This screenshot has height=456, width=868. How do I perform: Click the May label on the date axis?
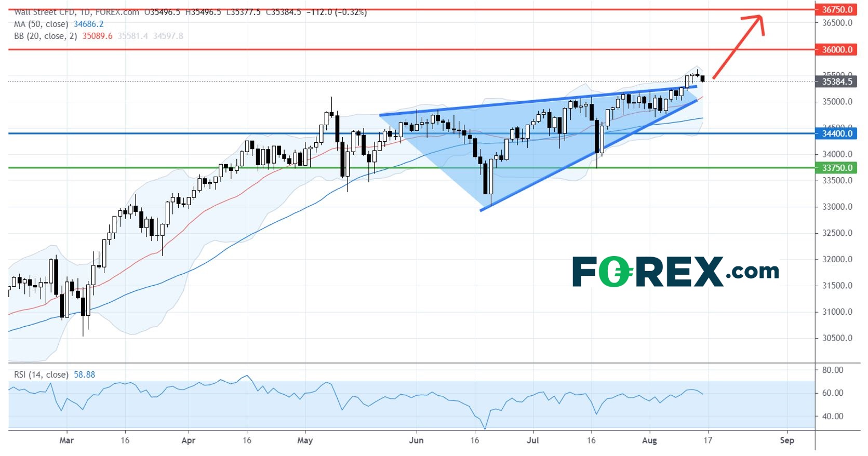click(x=305, y=440)
